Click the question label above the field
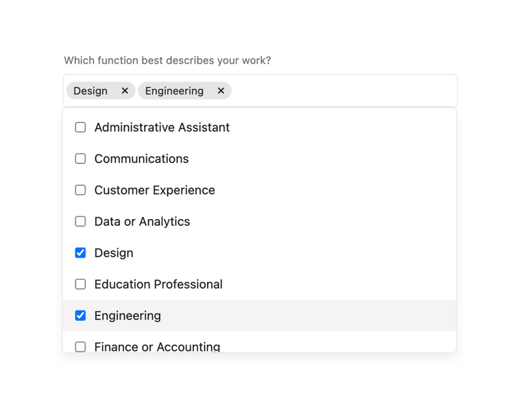Viewport: 519px width, 420px height. pos(167,60)
